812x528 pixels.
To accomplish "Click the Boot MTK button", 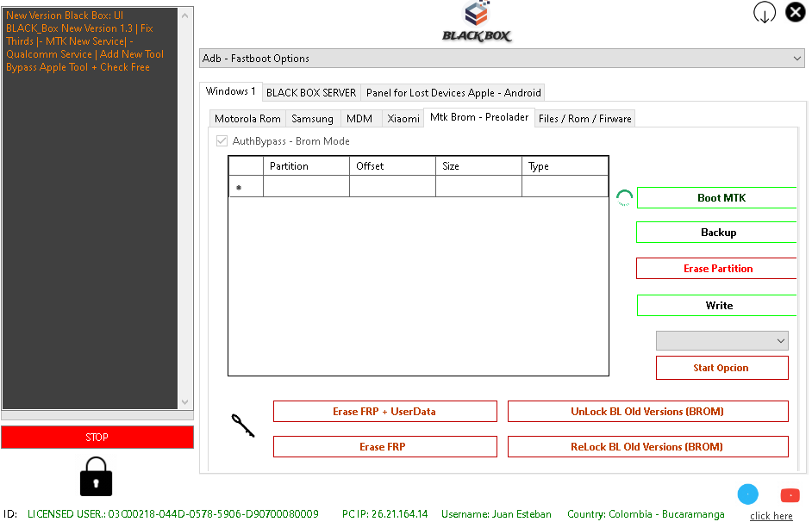I will pos(716,198).
